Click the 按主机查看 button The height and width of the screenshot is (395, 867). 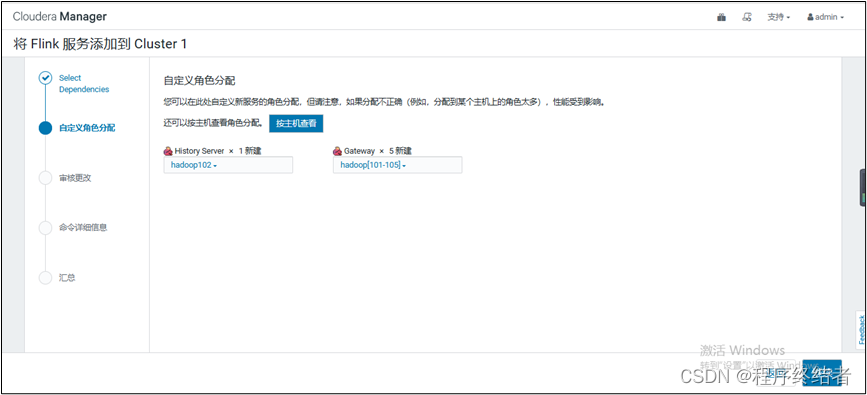pos(296,123)
